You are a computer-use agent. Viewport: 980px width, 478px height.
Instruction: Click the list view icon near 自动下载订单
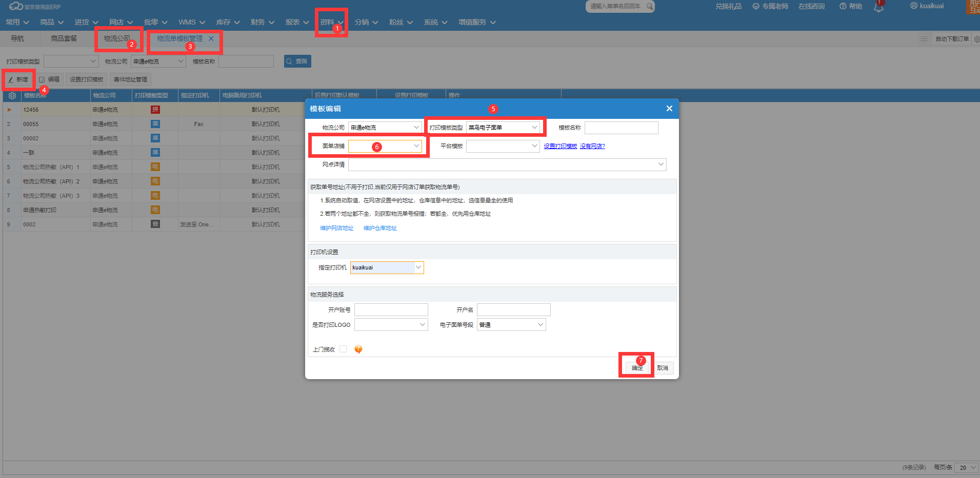point(924,39)
